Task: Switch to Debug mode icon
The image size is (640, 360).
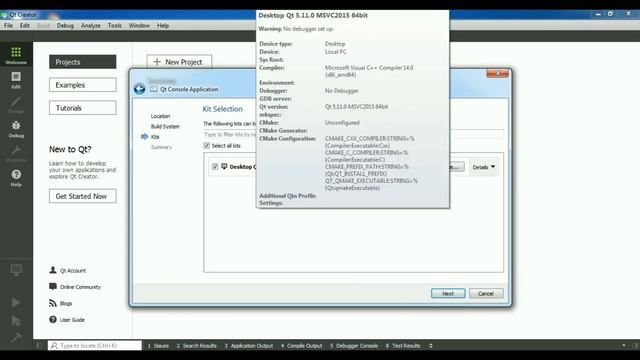Action: (16, 129)
